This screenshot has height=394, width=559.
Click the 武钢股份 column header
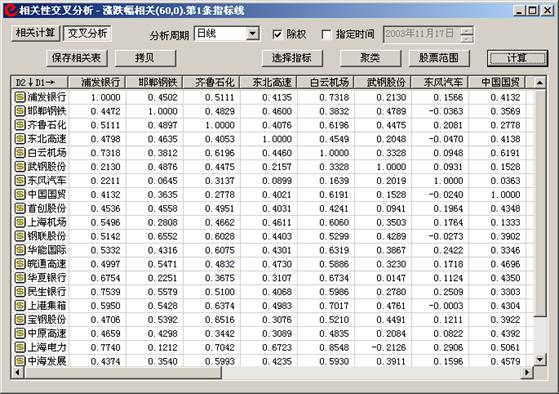tap(383, 82)
